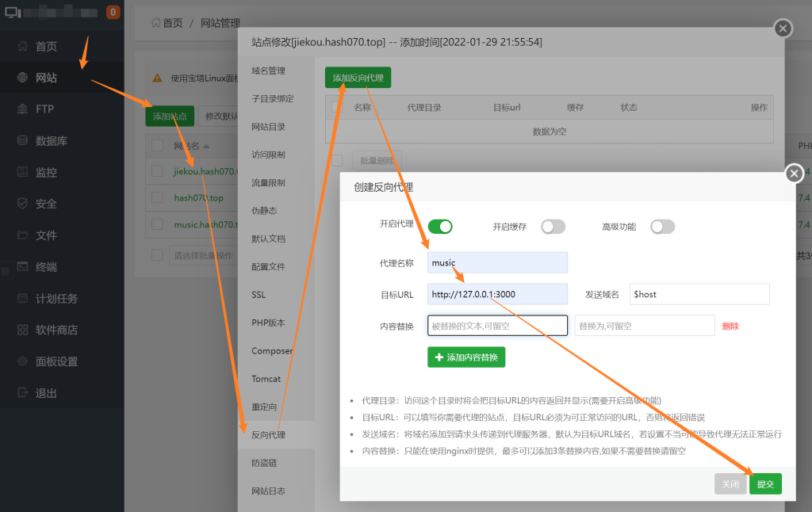Select the SSL tab

point(276,295)
